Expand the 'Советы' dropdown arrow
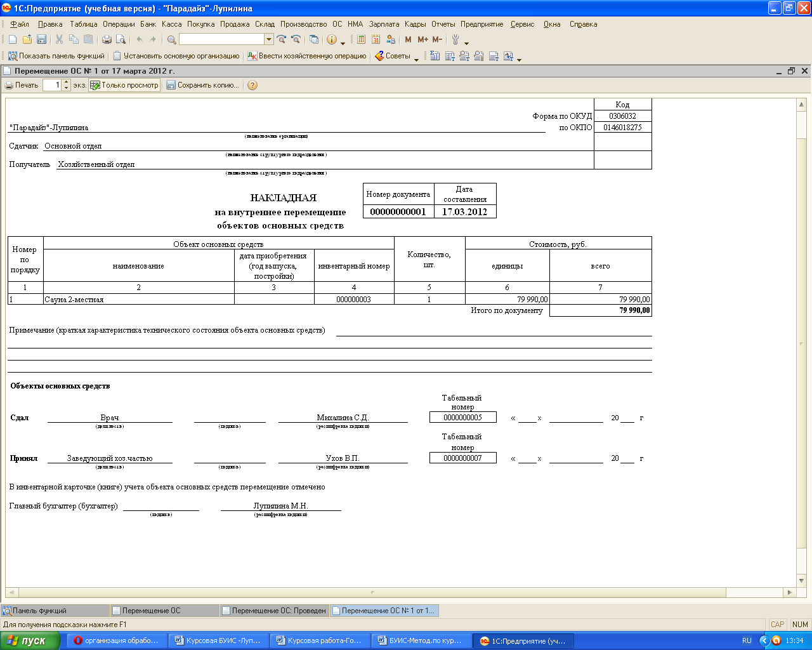The height and width of the screenshot is (650, 812). tap(416, 58)
